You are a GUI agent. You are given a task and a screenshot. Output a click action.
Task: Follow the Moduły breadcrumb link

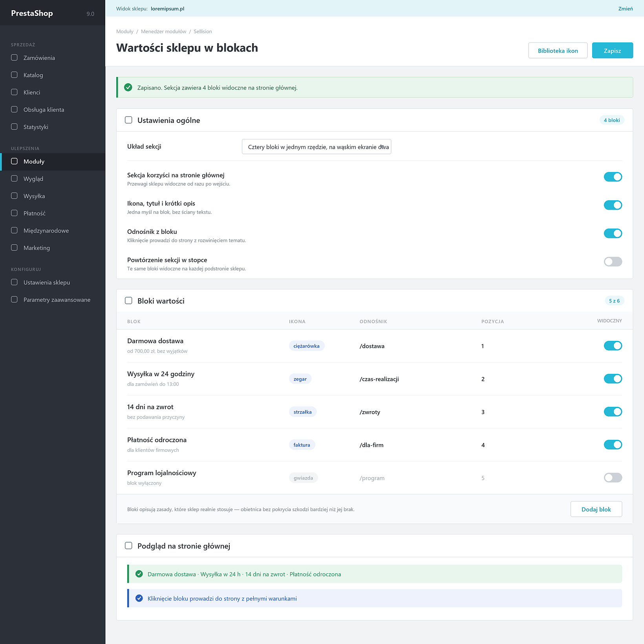click(125, 31)
